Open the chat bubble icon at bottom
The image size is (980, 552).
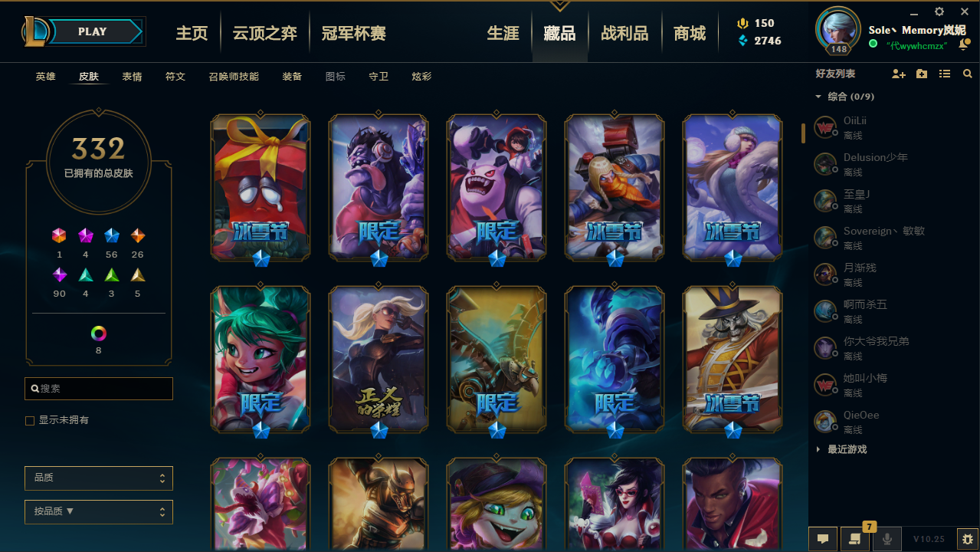click(x=823, y=539)
